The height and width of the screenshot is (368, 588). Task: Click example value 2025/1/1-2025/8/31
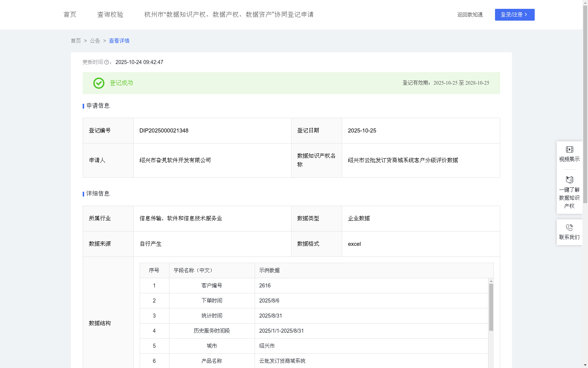pos(282,331)
